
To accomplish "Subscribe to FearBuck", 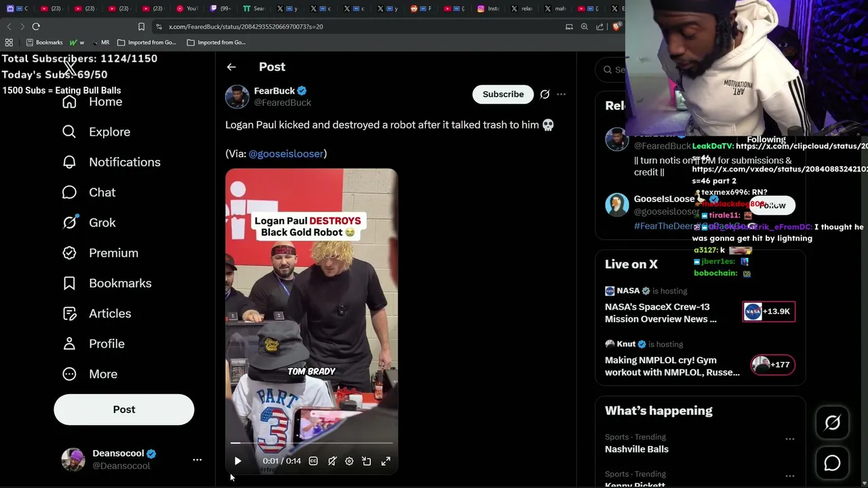I will [503, 94].
